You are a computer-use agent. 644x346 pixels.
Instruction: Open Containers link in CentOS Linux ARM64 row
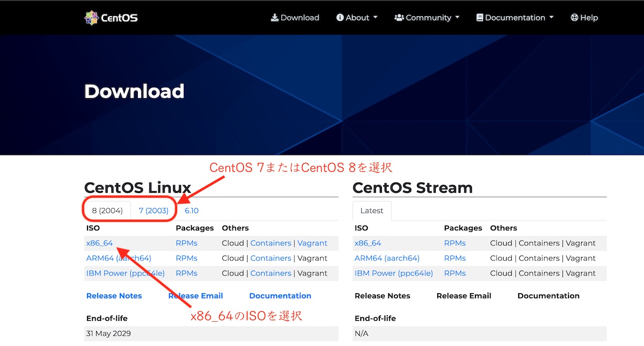pos(271,258)
